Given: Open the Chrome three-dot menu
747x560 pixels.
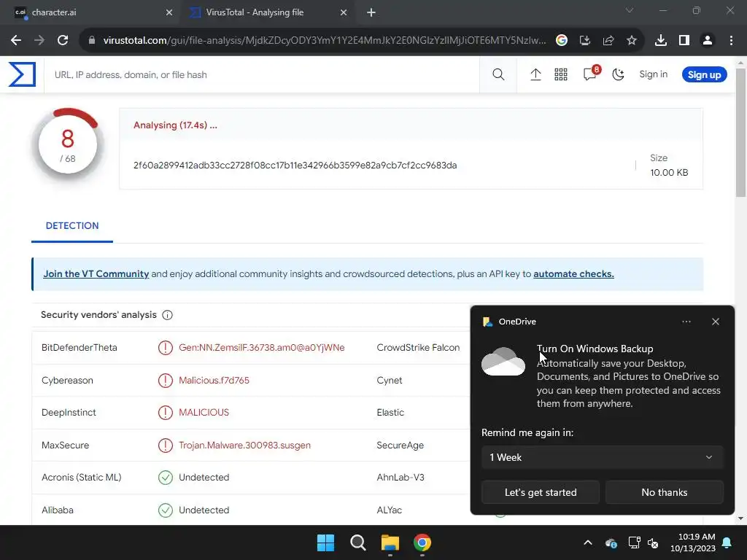Looking at the screenshot, I should point(731,41).
